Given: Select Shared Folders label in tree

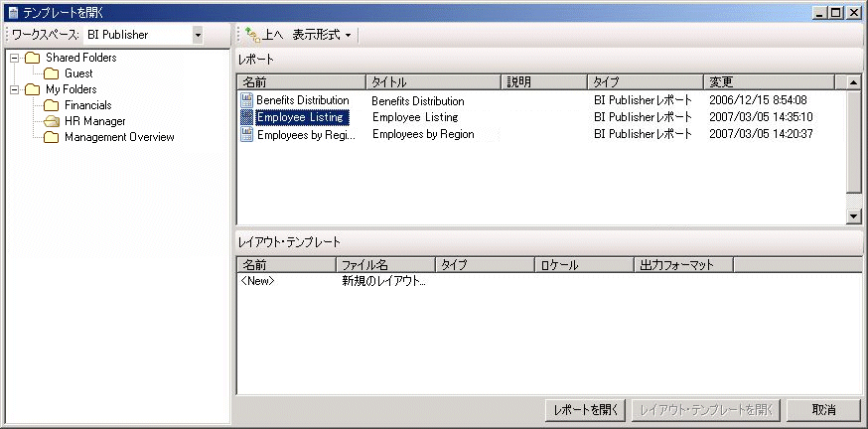Looking at the screenshot, I should tap(80, 58).
